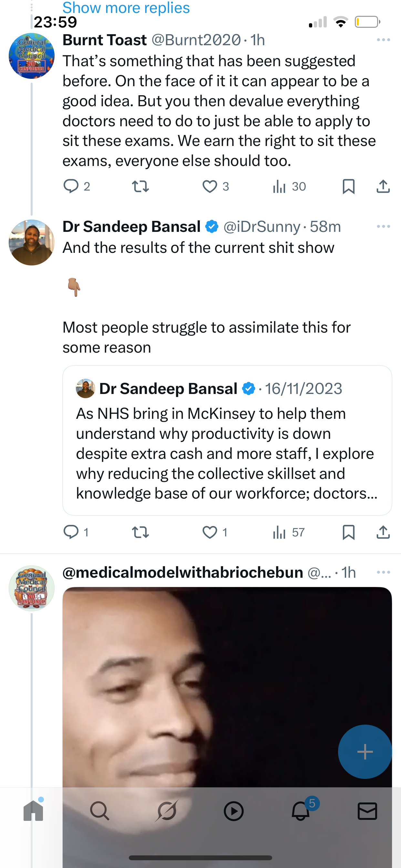This screenshot has width=401, height=868.
Task: Open the video playback tab
Action: (x=233, y=811)
